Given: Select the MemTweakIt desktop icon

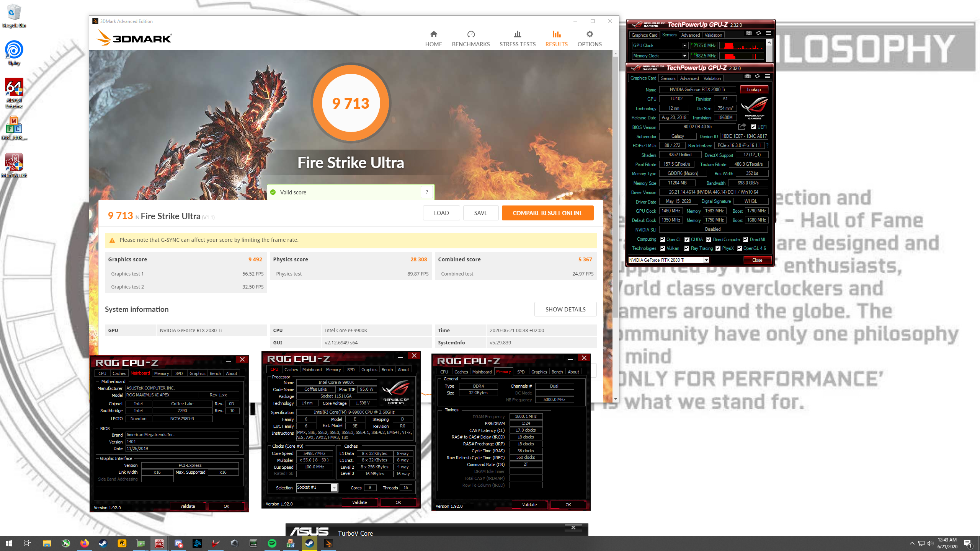Looking at the screenshot, I should pyautogui.click(x=14, y=165).
